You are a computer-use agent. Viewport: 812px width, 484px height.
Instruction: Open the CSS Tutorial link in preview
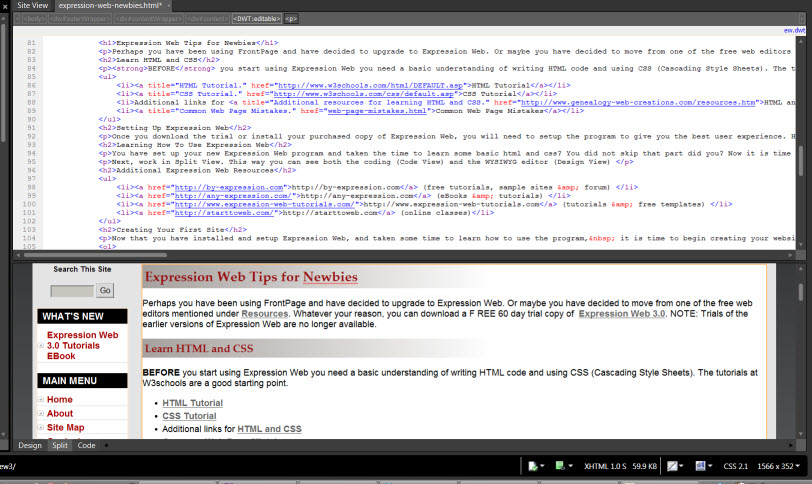189,416
